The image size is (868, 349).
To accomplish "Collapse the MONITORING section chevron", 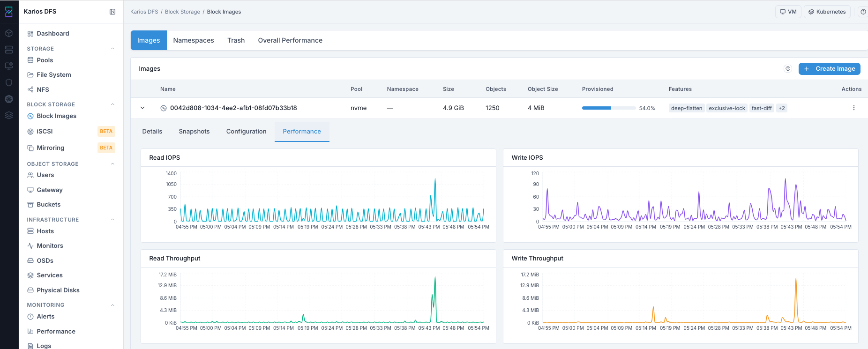I will pyautogui.click(x=112, y=305).
